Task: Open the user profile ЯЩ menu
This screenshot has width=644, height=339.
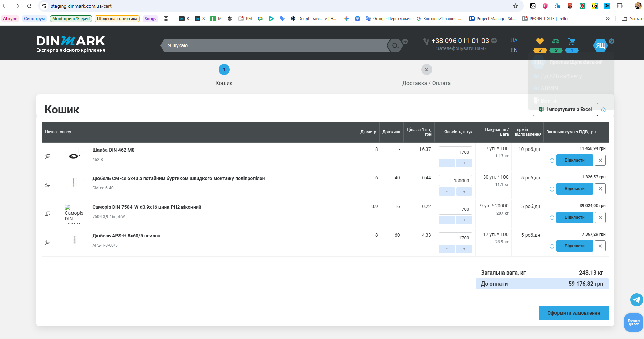Action: click(600, 45)
